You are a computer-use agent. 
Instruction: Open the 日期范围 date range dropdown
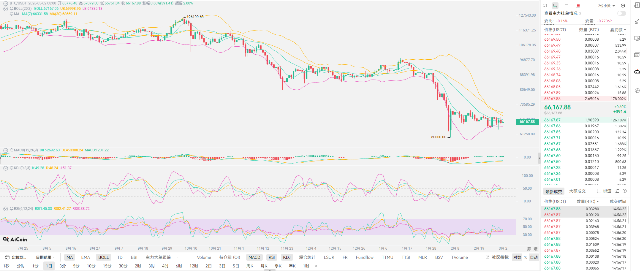[45, 257]
